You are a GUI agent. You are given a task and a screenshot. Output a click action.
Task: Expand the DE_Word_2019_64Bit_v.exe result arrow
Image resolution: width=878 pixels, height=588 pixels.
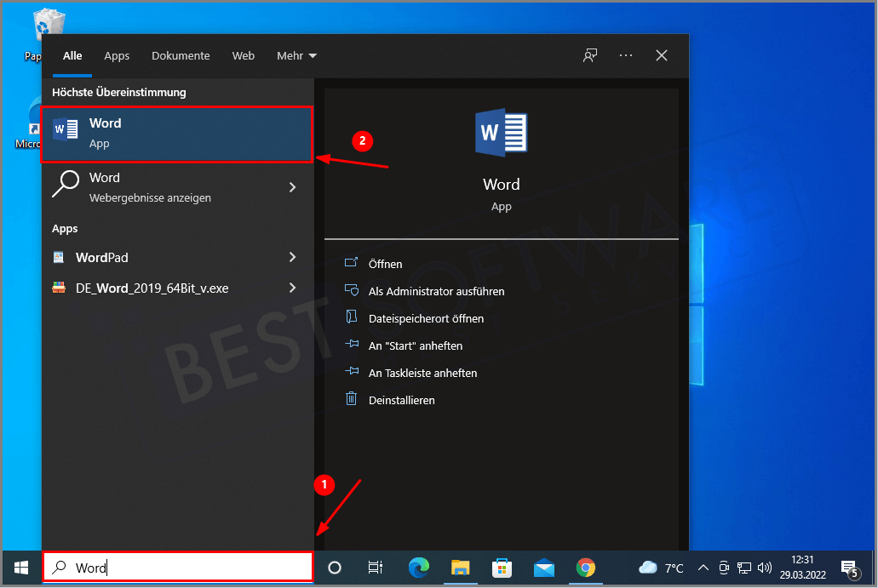click(292, 288)
